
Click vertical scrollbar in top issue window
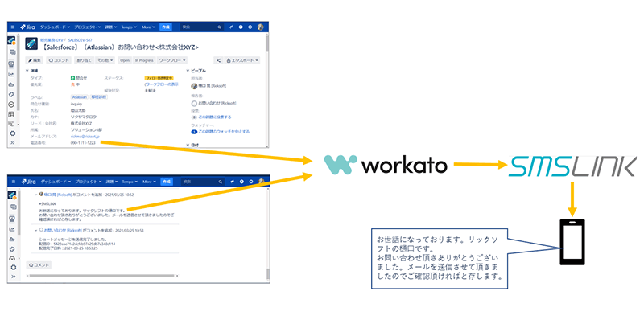click(267, 43)
